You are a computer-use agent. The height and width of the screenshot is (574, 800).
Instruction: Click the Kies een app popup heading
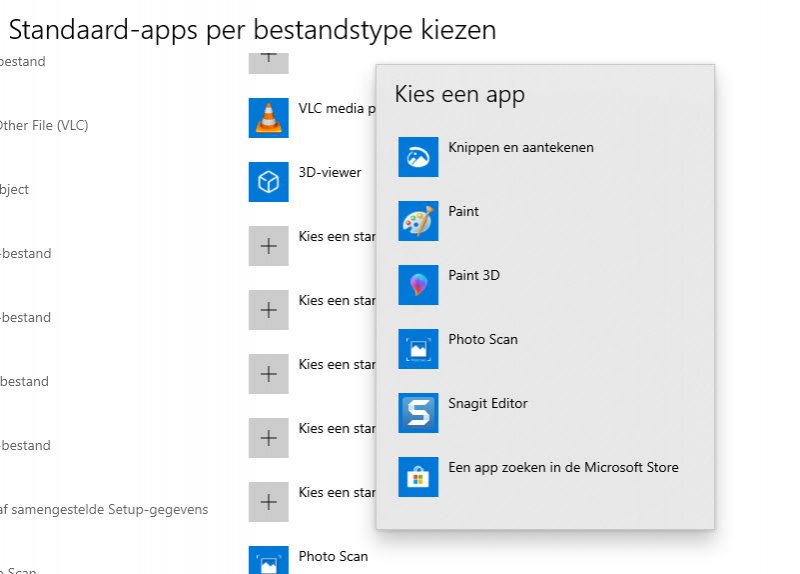click(x=460, y=95)
